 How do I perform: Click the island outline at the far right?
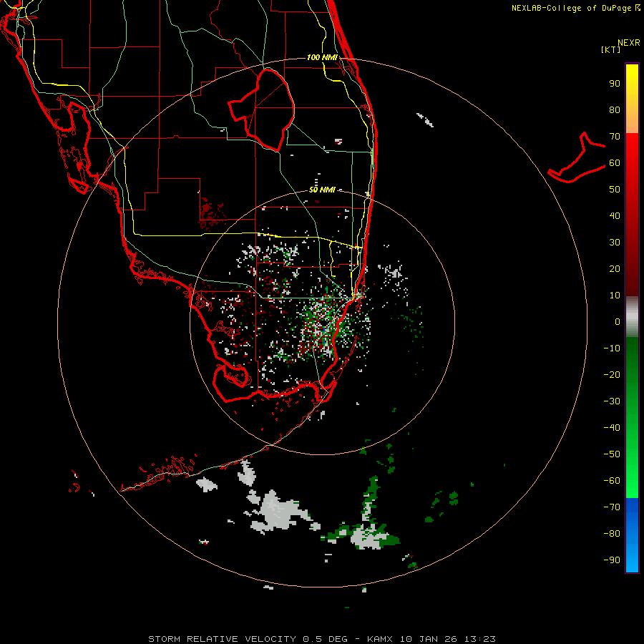[577, 158]
